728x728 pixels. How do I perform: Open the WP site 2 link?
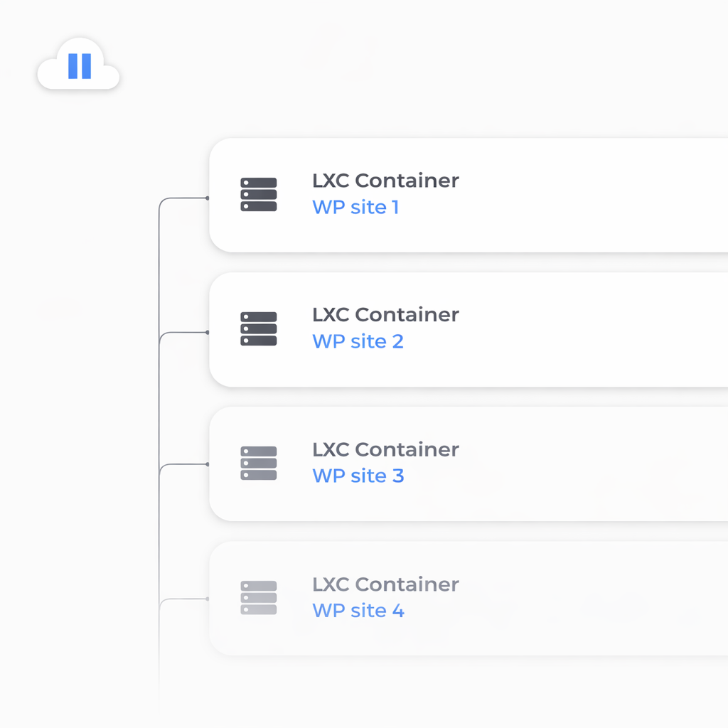click(358, 341)
